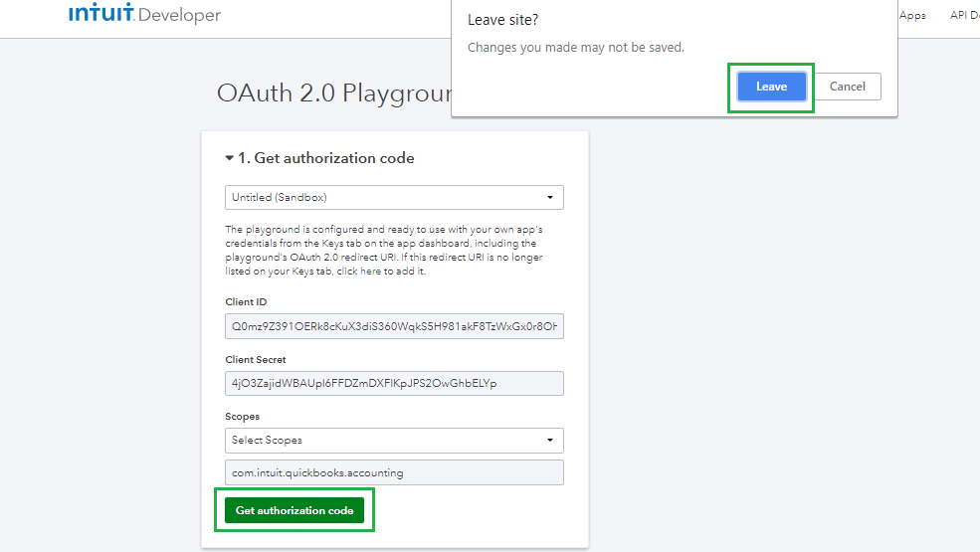Click the Scopes label
Screen dimensions: 980x552
(243, 417)
